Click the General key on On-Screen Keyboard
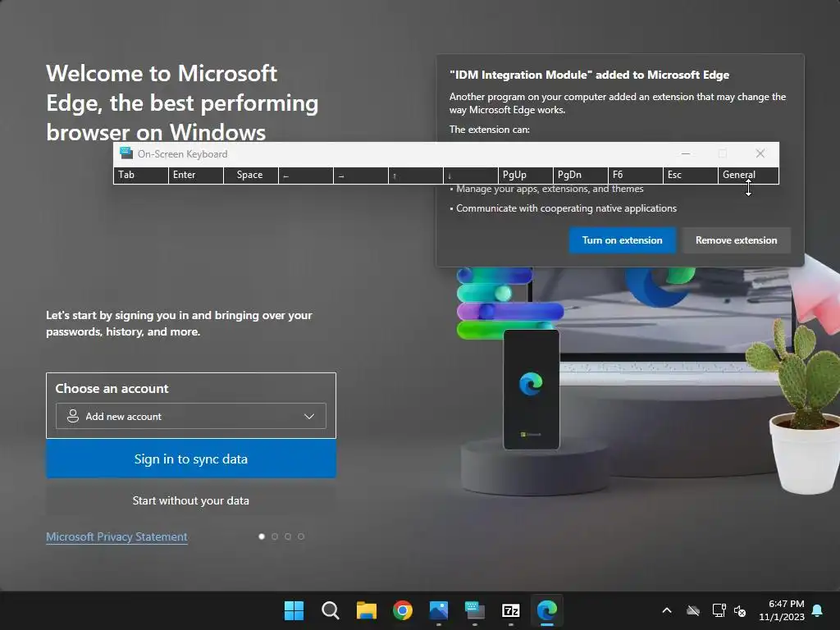 coord(748,176)
